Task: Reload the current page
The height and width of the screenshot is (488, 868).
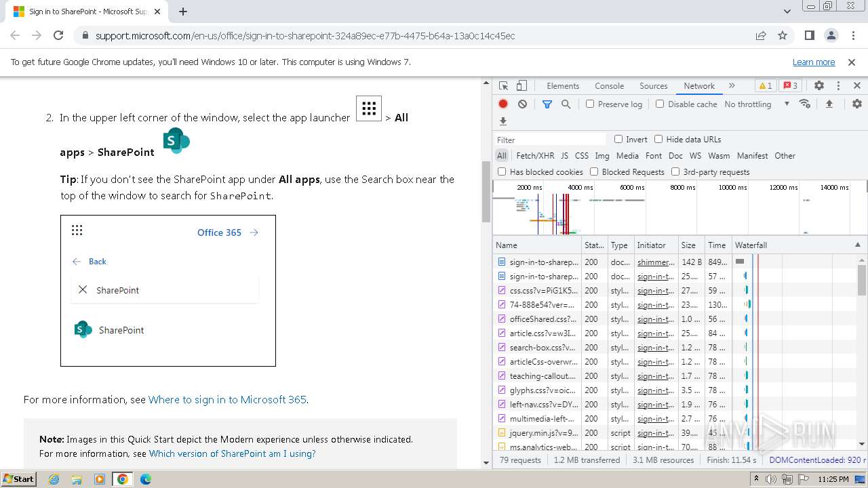Action: (58, 35)
